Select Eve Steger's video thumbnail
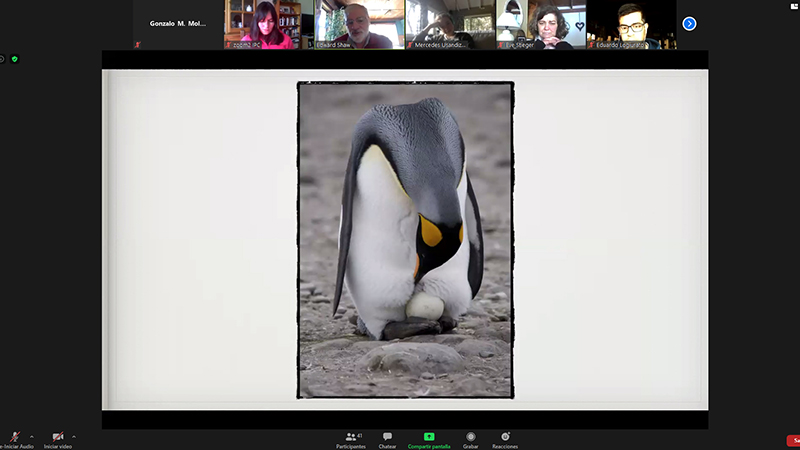Viewport: 800px width, 450px height. pyautogui.click(x=541, y=24)
